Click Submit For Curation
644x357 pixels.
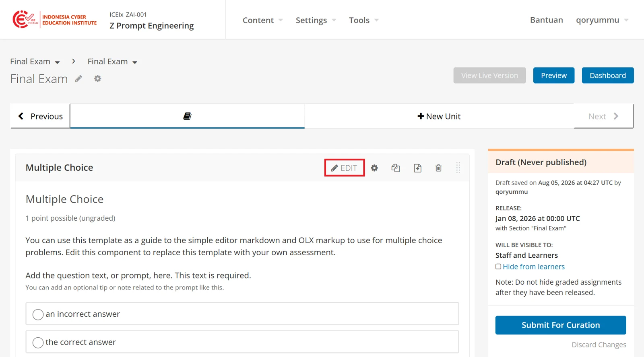point(561,325)
